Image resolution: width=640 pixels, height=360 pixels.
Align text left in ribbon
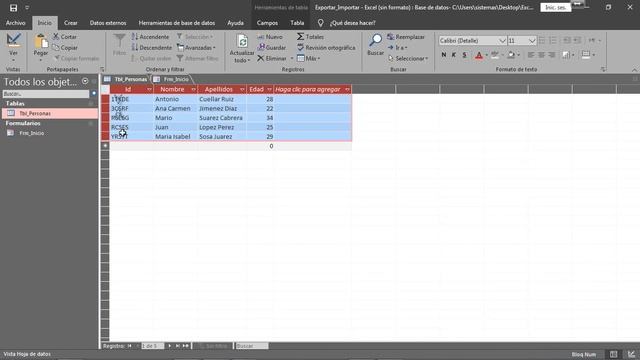coord(531,55)
